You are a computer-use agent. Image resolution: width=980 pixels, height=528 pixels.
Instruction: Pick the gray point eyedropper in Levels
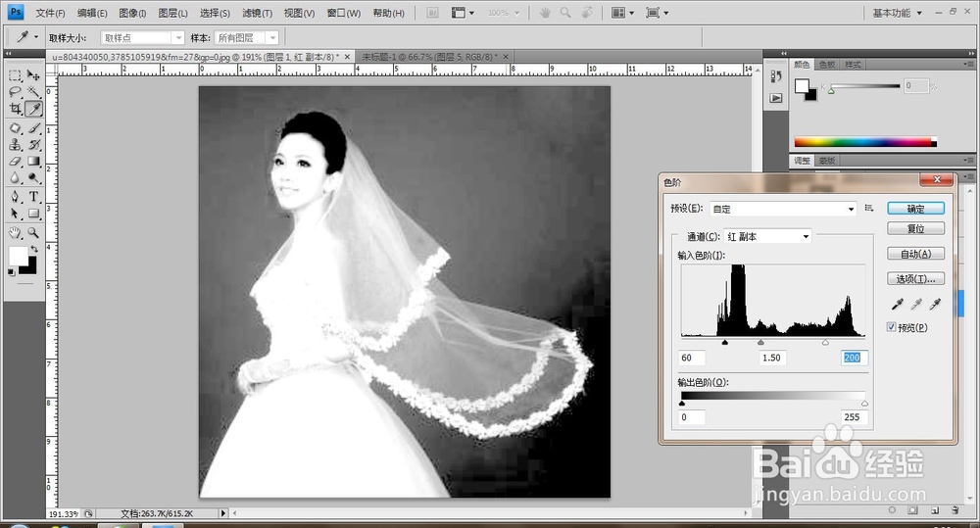coord(916,305)
